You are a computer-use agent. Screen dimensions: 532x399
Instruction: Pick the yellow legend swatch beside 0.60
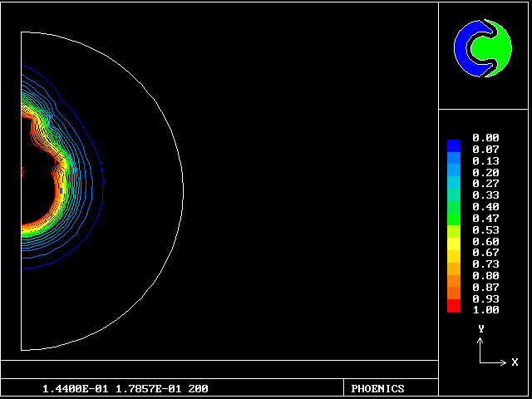click(453, 241)
